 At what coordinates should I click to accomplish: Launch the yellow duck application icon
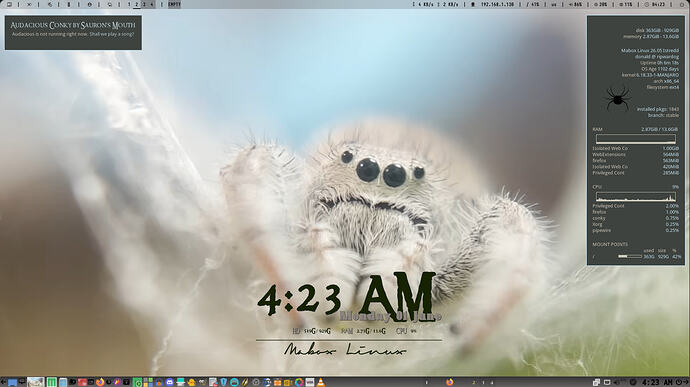click(191, 382)
